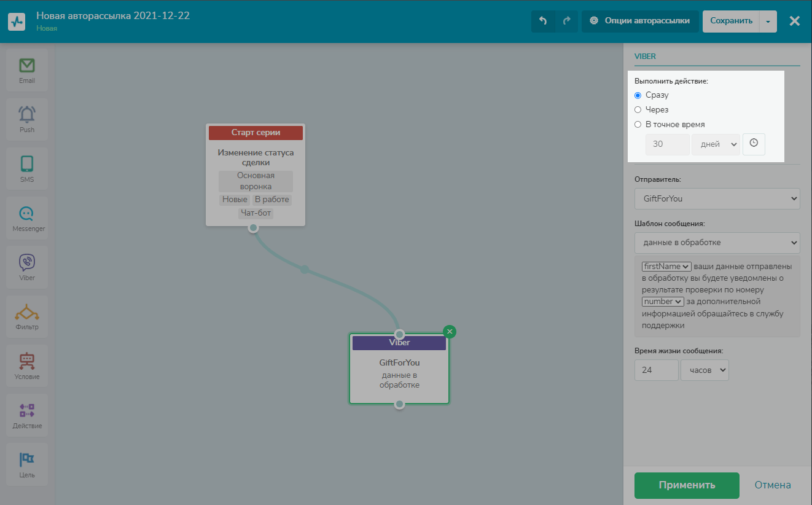Choose the Действие block icon
The width and height of the screenshot is (812, 505).
click(x=26, y=411)
